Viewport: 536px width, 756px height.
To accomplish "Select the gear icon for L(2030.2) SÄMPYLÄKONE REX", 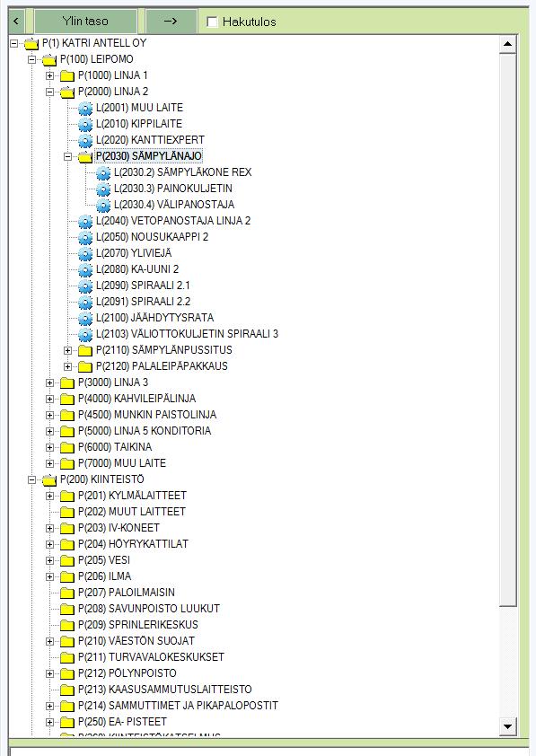I will point(103,172).
